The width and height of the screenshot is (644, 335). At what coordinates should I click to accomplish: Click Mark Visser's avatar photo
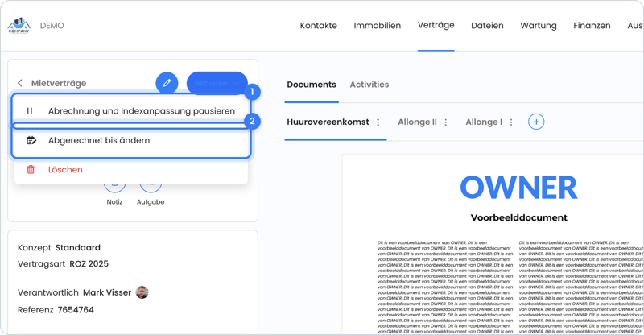click(142, 292)
